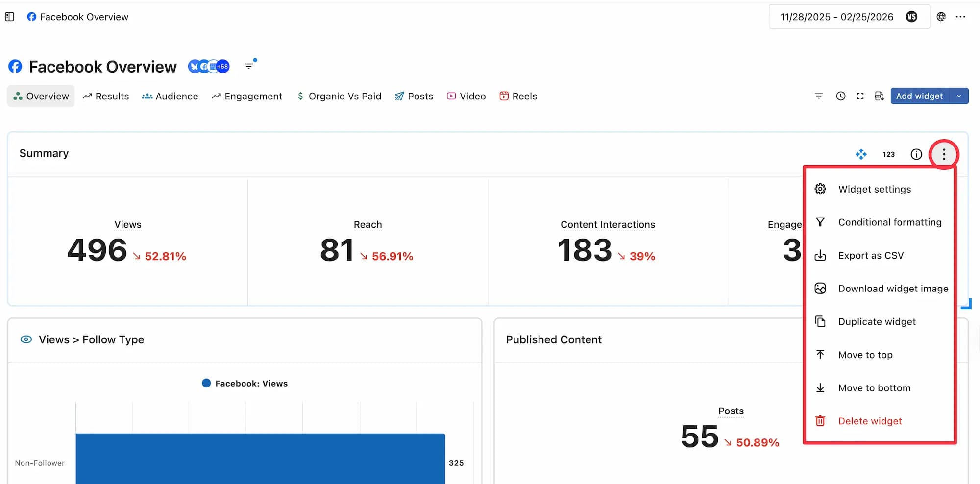Toggle the sidebar panel icon
Image resolution: width=980 pixels, height=484 pixels.
(x=9, y=17)
